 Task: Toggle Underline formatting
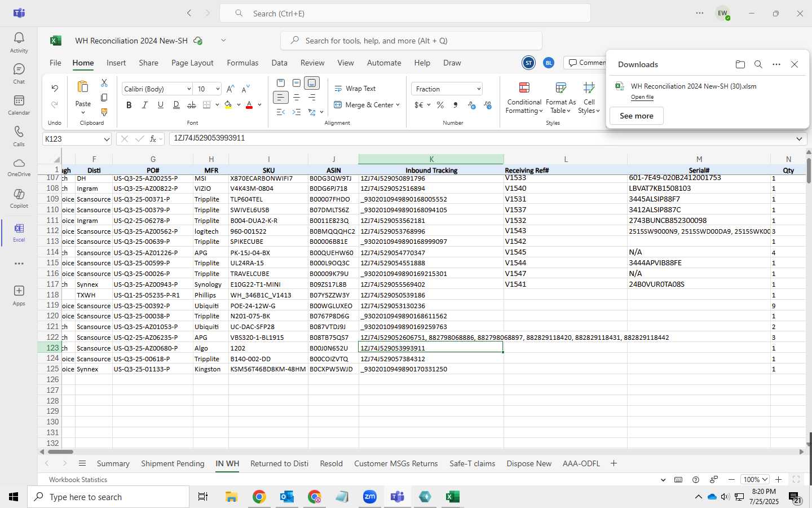pos(161,105)
